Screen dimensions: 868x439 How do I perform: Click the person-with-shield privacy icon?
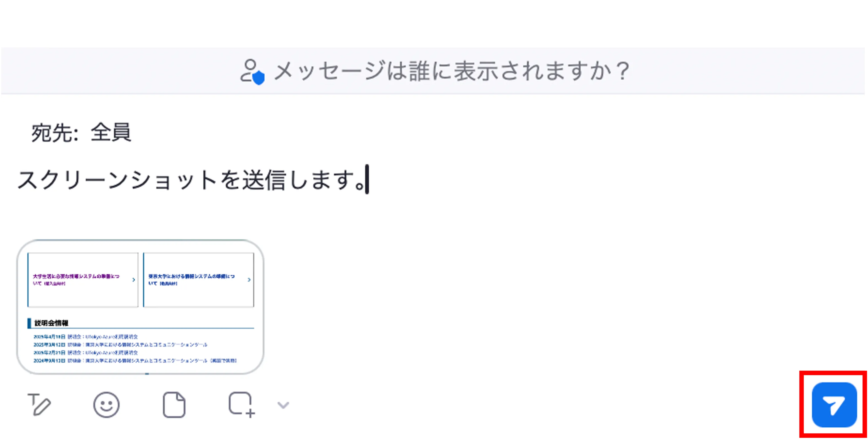pyautogui.click(x=252, y=71)
